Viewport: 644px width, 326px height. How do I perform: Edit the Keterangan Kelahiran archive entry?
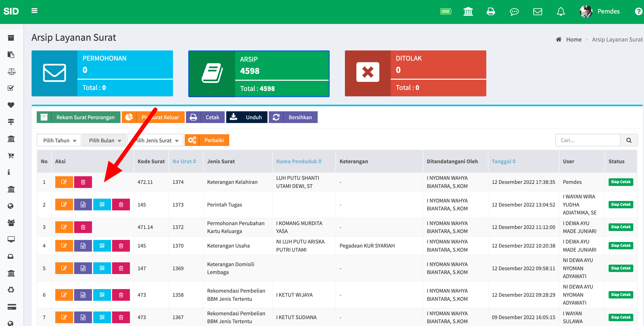pyautogui.click(x=64, y=182)
